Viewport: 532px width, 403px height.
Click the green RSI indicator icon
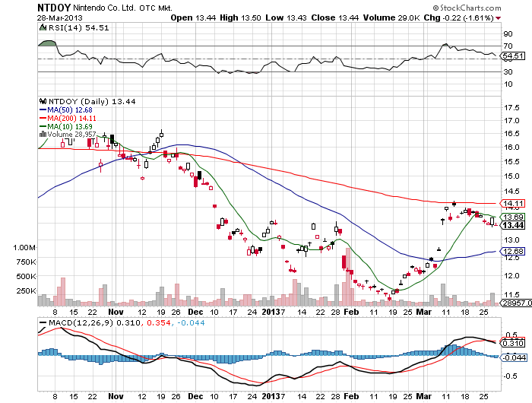click(43, 27)
